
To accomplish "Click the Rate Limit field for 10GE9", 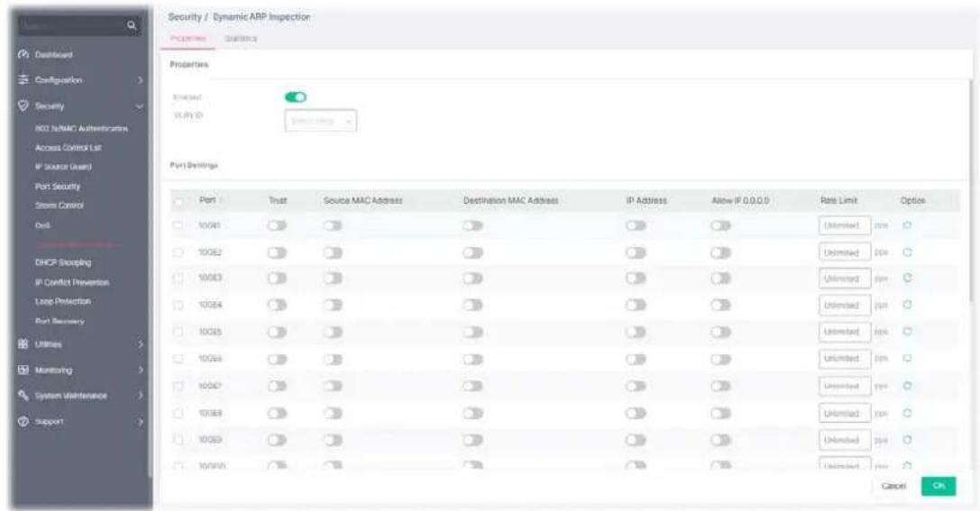I will click(845, 440).
